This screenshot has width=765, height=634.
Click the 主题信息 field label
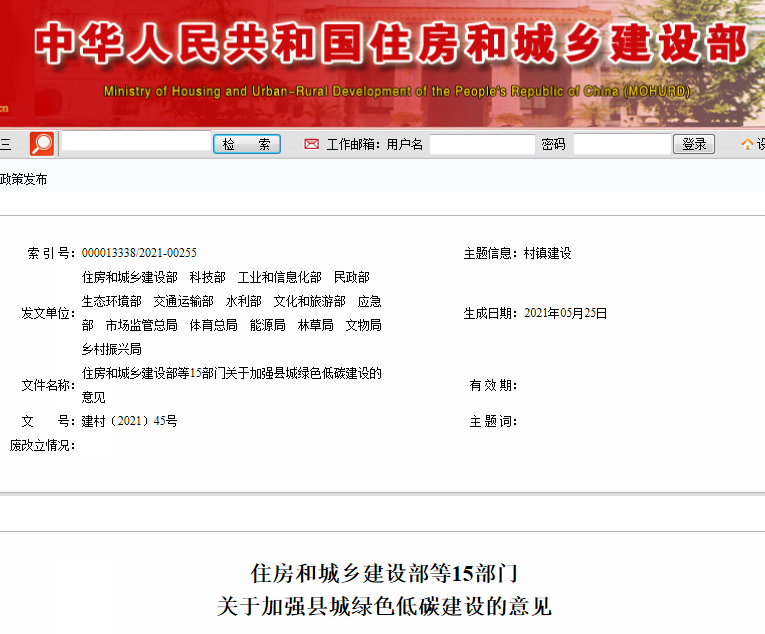point(490,253)
